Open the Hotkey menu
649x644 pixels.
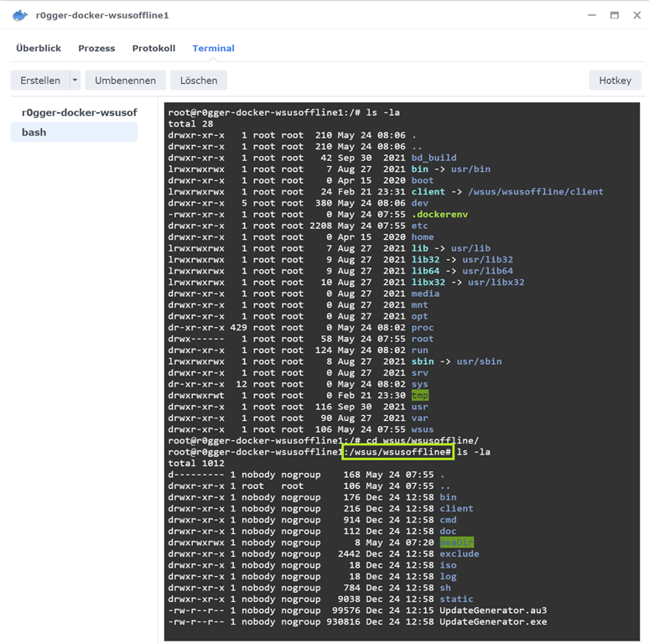tap(615, 80)
